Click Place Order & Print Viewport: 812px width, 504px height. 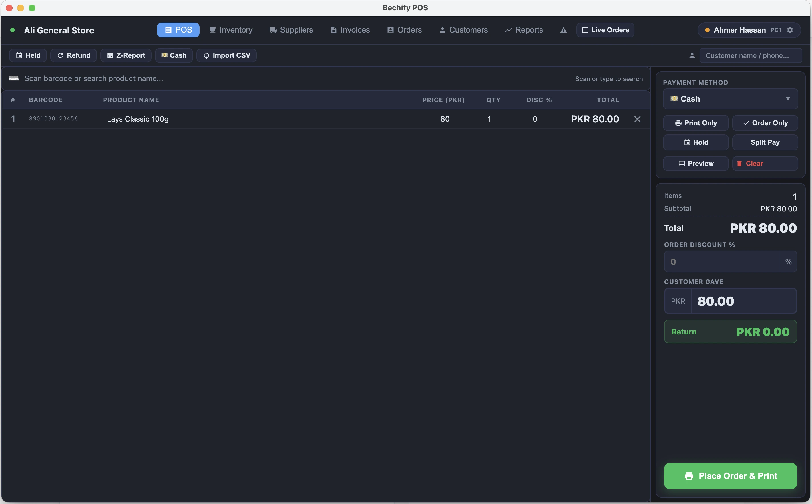click(x=730, y=476)
